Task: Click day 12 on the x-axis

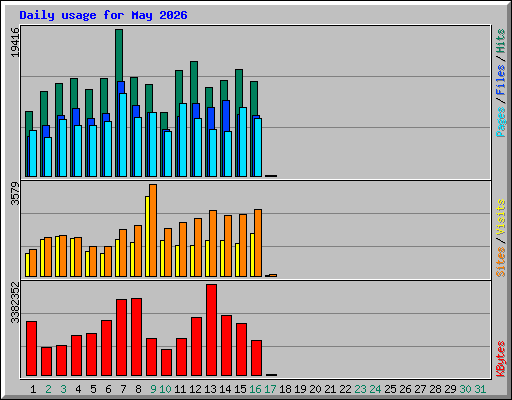Action: [195, 389]
